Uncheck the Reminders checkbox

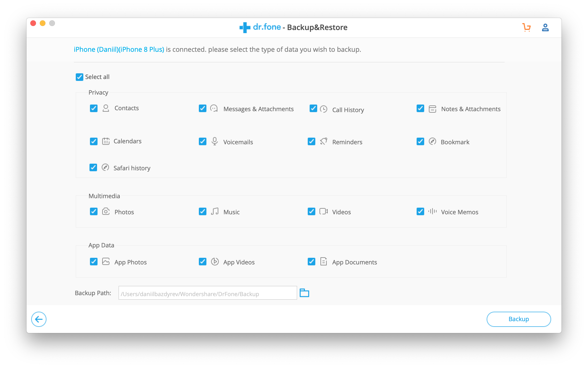point(311,141)
